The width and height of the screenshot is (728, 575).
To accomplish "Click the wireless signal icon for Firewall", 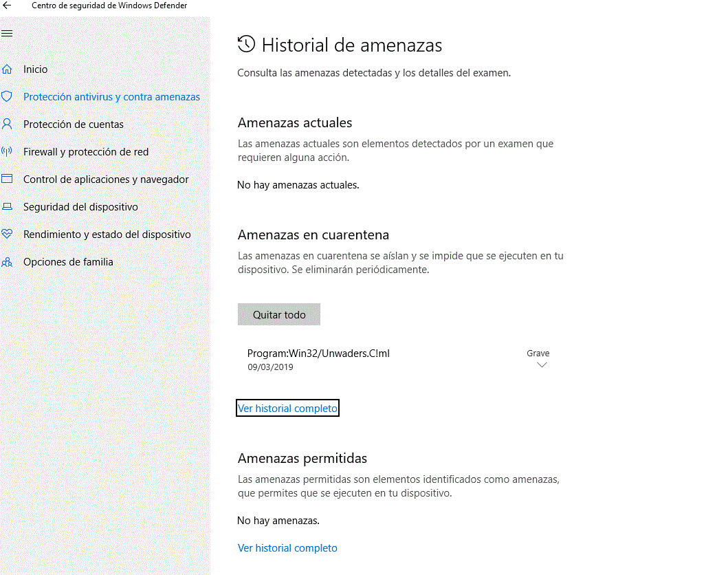I will (x=8, y=152).
